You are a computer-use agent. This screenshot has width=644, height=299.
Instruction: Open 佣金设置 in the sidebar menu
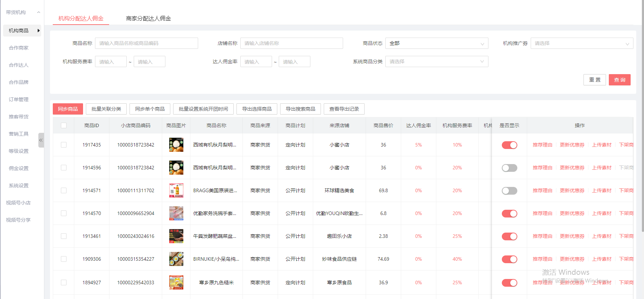click(19, 168)
